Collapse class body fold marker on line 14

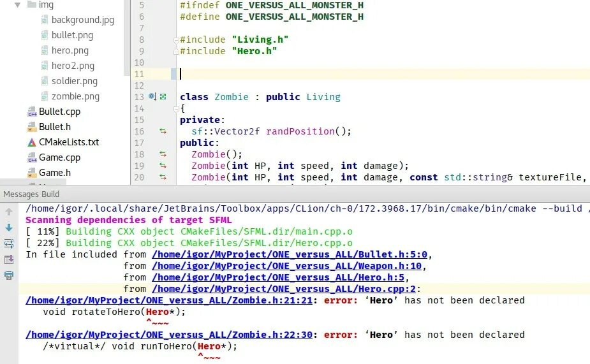[175, 109]
